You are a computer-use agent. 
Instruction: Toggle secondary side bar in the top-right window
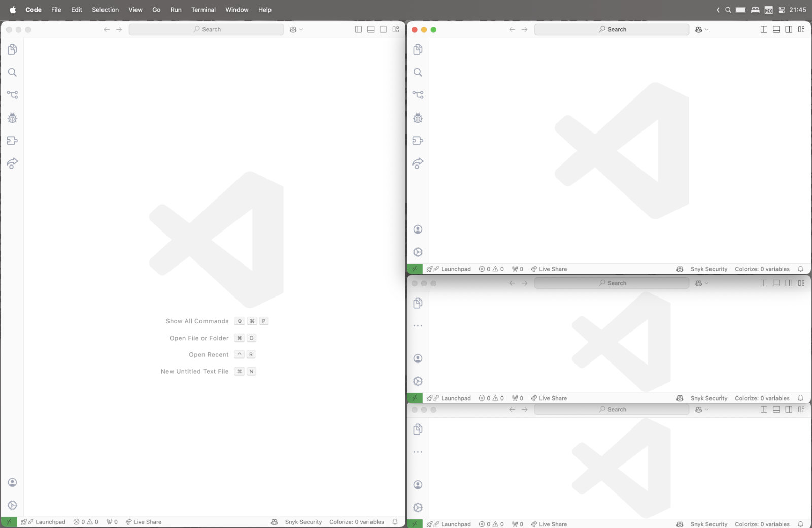789,29
